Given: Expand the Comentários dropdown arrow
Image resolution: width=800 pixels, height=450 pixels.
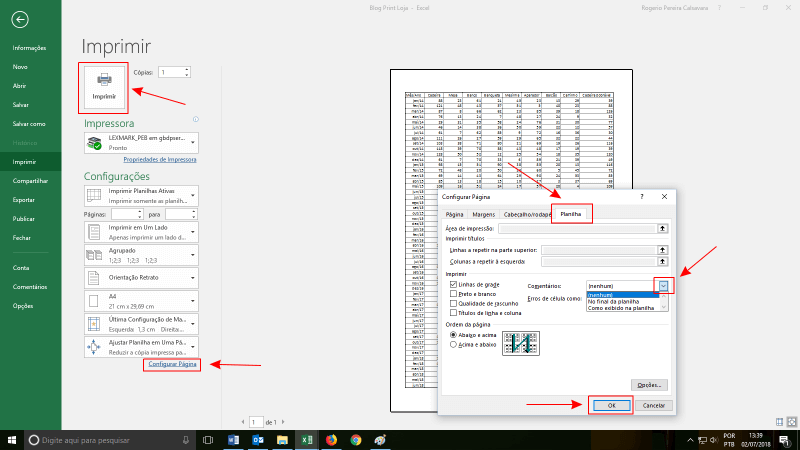Looking at the screenshot, I should [662, 285].
